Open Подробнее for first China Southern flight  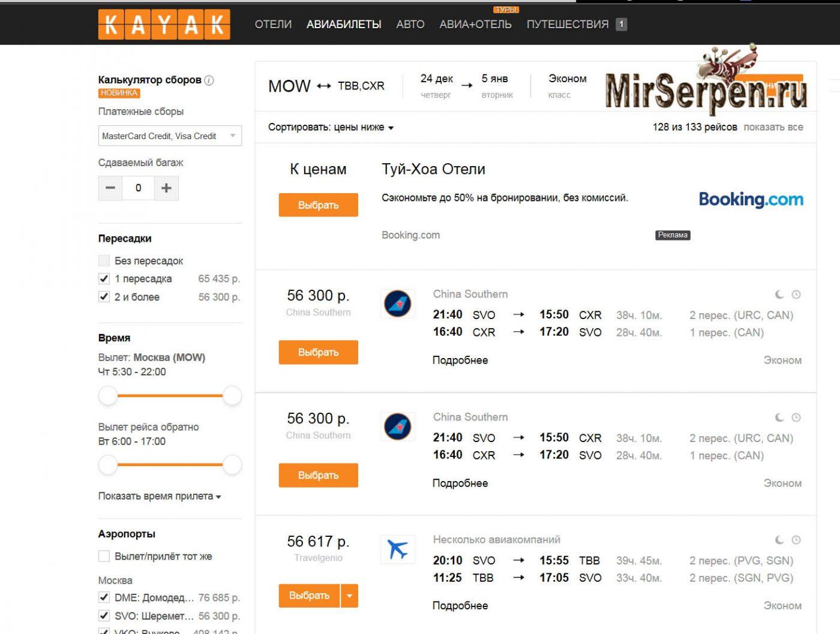point(460,360)
